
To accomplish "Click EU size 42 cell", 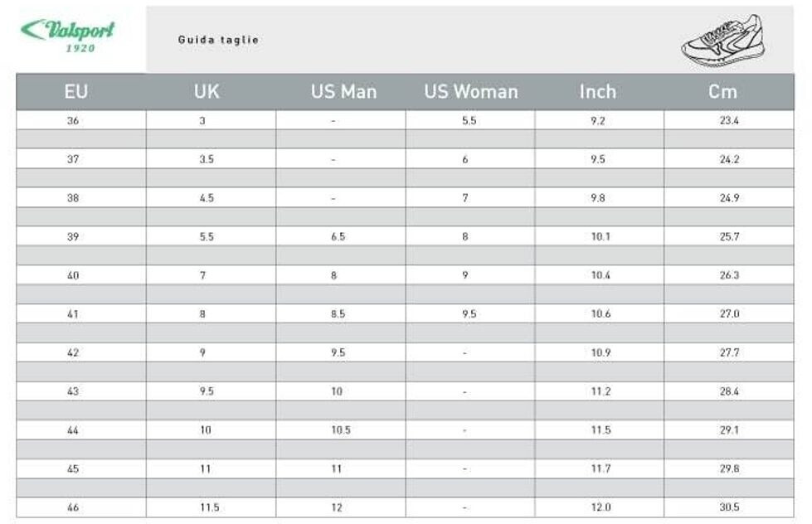I will [73, 353].
